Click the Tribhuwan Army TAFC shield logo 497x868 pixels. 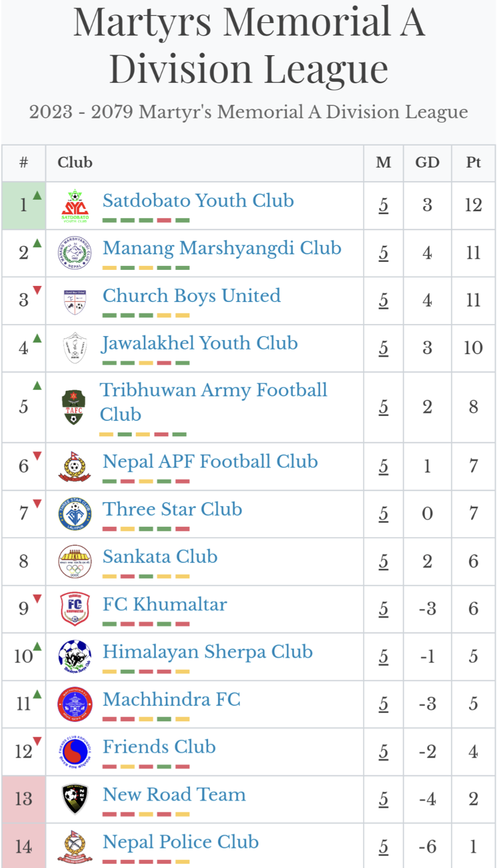pos(74,407)
